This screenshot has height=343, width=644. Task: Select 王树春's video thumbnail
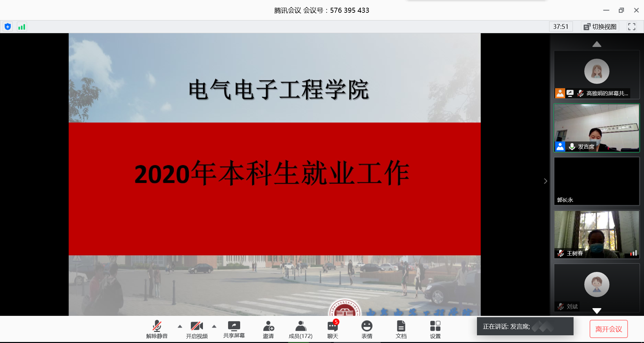pos(597,234)
